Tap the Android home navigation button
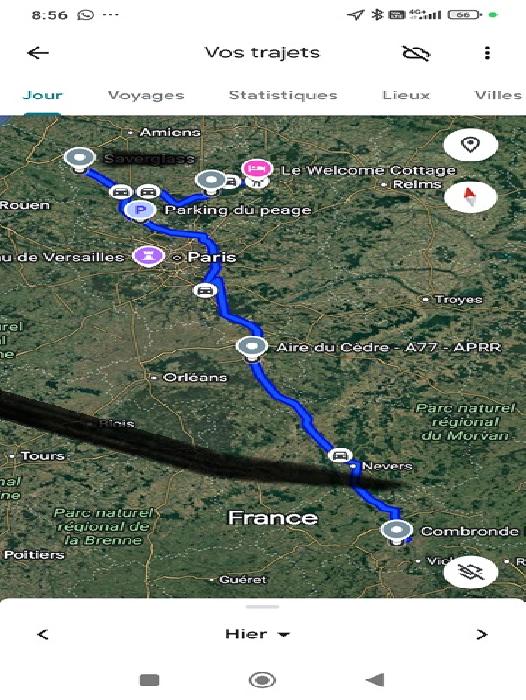The width and height of the screenshot is (526, 700). pos(262,680)
